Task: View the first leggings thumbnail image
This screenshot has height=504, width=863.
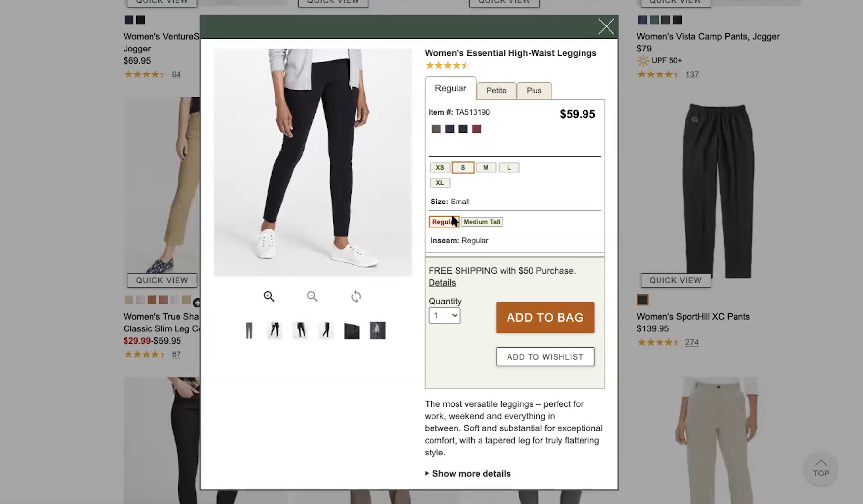Action: (x=249, y=330)
